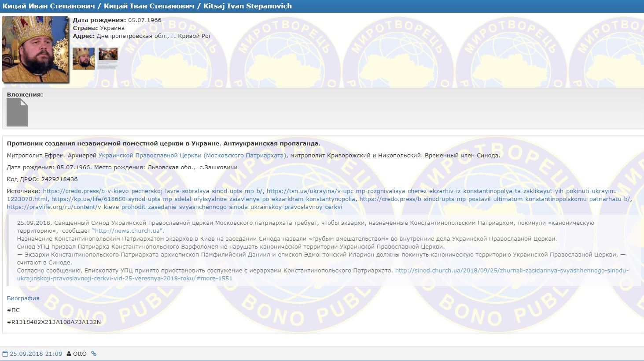Click the ДРФО code number 2429218436

59,179
